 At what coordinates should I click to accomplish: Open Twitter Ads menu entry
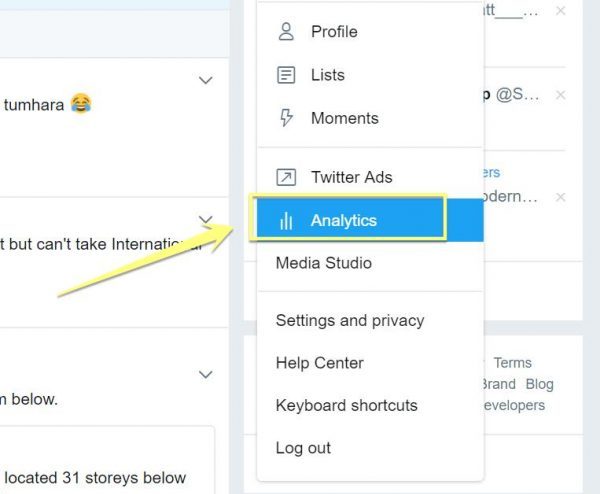coord(370,177)
